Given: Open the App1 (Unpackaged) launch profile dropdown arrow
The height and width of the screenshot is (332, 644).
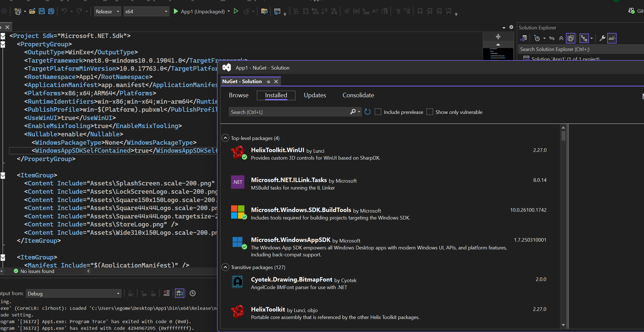Looking at the screenshot, I should click(x=229, y=11).
